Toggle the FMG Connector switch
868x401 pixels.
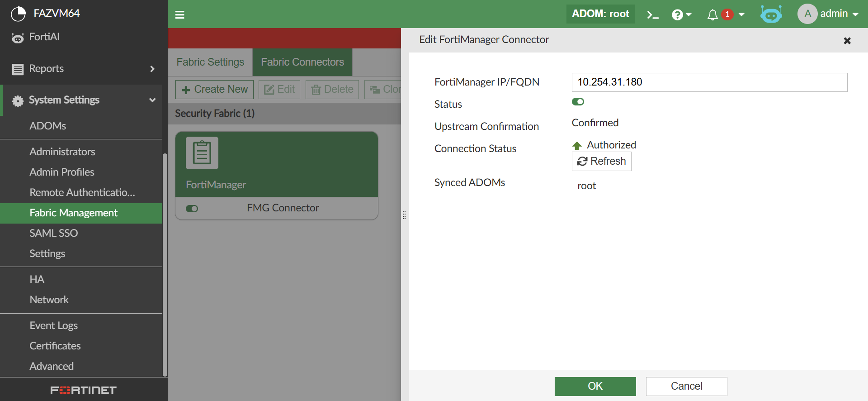point(192,209)
